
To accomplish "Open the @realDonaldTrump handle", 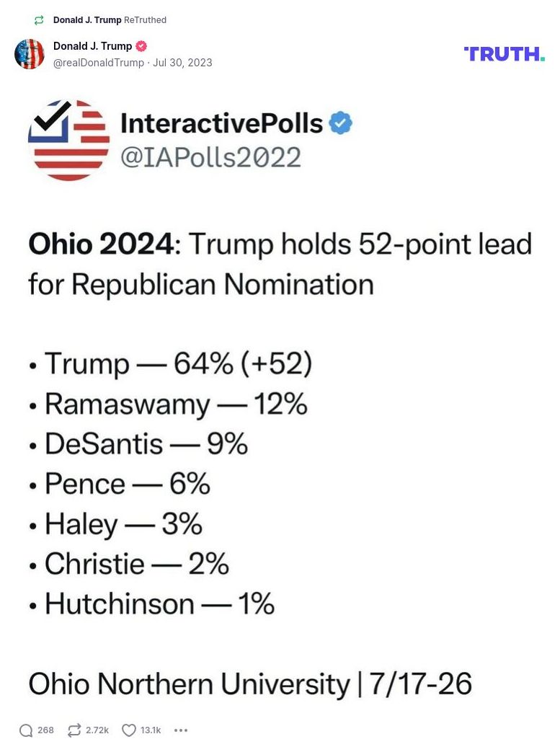I will click(x=96, y=63).
